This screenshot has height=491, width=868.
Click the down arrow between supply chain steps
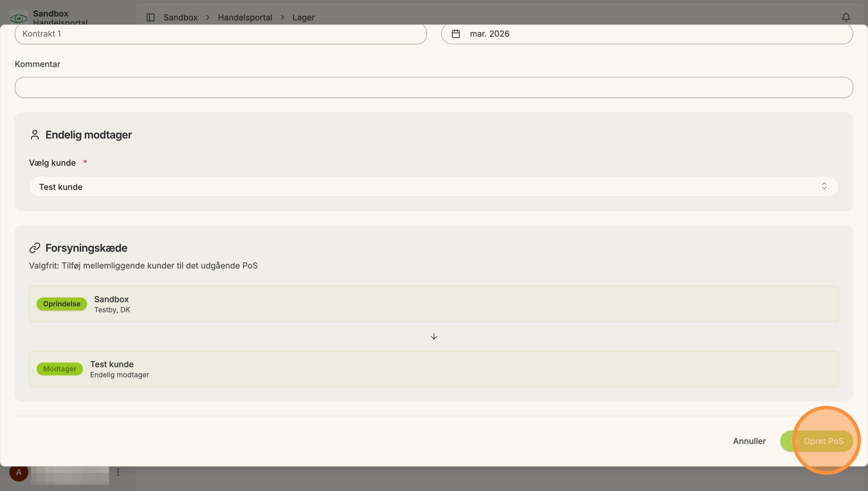434,336
